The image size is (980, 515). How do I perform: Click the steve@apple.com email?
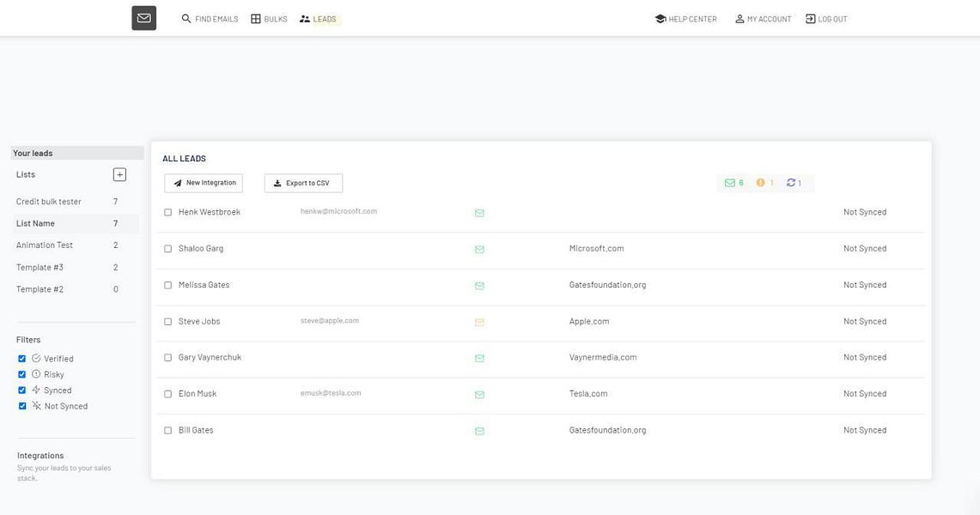329,320
